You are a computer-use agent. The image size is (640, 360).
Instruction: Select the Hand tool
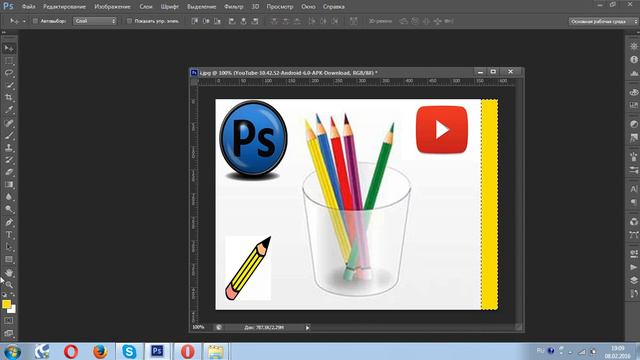coord(9,273)
